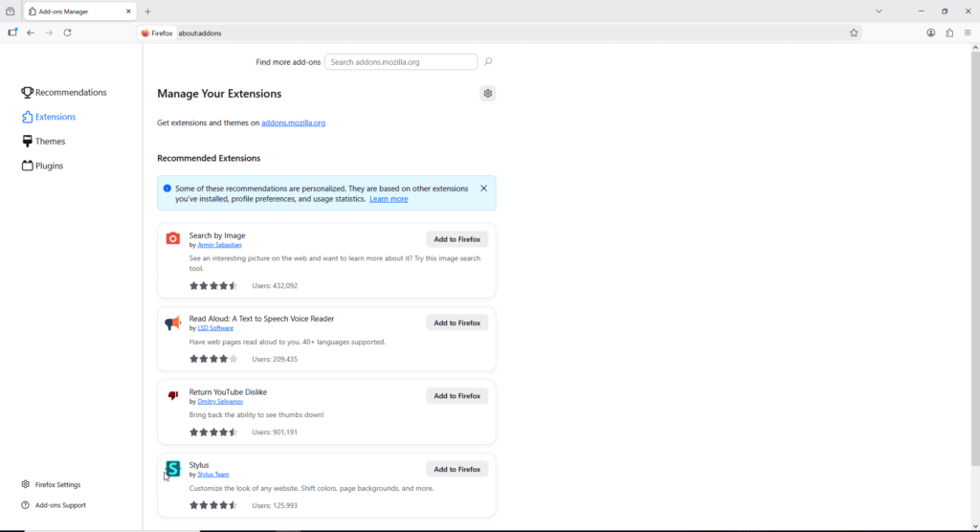Open the tools gear menu for extensions
980x532 pixels.
pos(487,93)
